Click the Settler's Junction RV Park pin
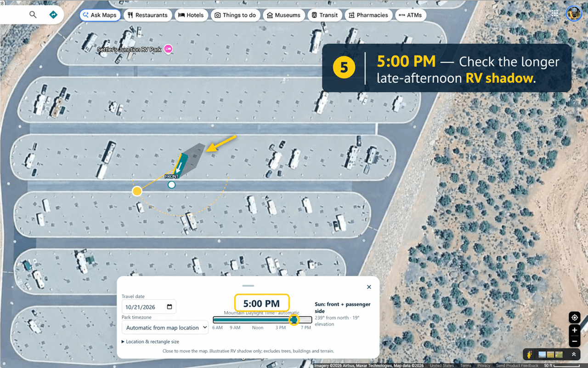The width and height of the screenshot is (588, 368). tap(168, 48)
